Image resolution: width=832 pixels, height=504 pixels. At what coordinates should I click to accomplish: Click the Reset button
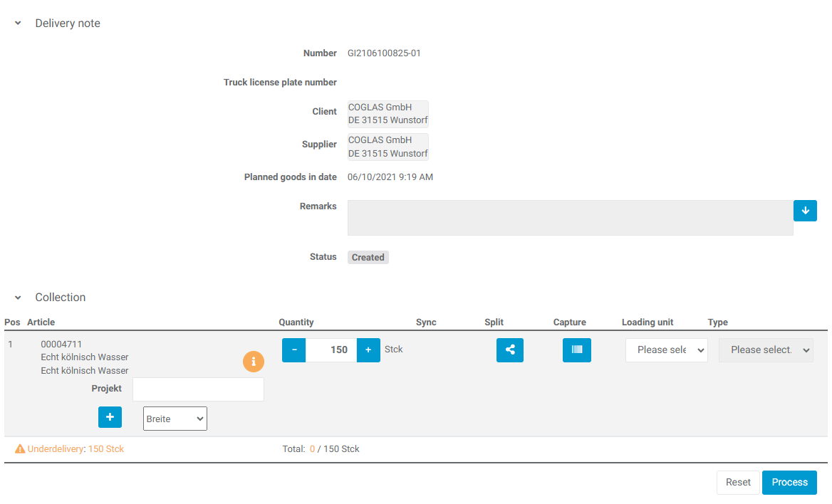click(738, 483)
